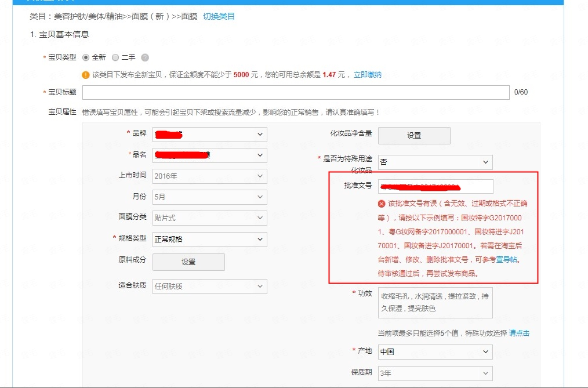The image size is (588, 388).
Task: Open the 月份 dropdown
Action: (209, 197)
